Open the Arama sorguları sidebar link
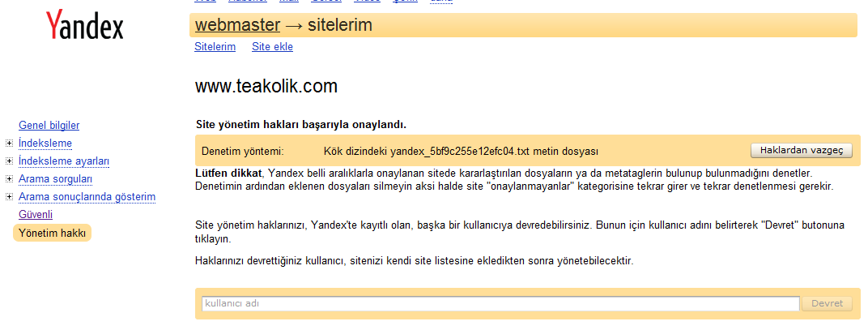868x330 pixels. (55, 179)
